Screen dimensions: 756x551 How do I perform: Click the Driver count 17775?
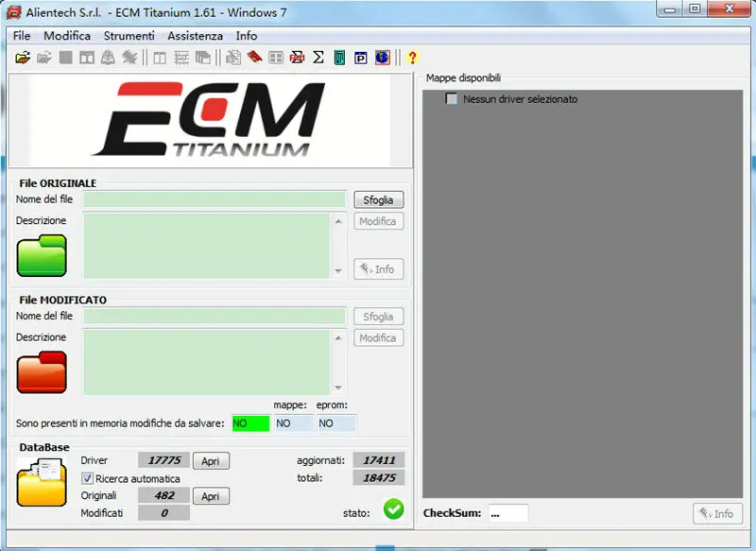(x=163, y=460)
